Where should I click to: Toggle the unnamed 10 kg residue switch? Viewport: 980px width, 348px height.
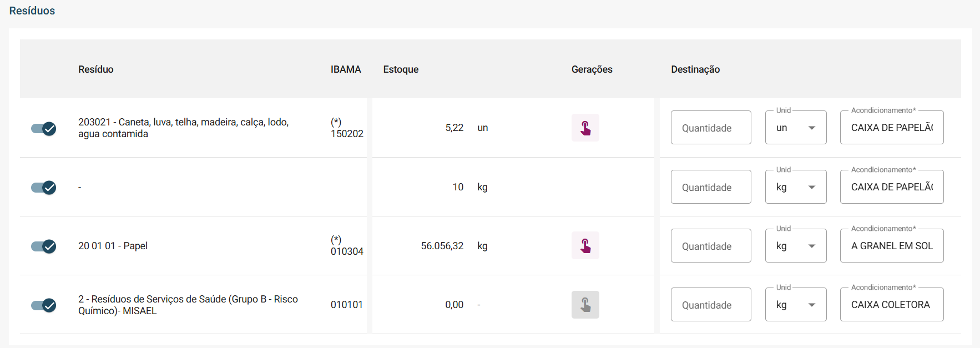44,188
